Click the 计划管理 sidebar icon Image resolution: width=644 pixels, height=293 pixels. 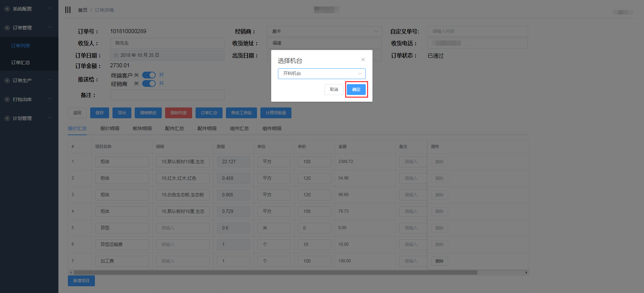click(x=7, y=118)
